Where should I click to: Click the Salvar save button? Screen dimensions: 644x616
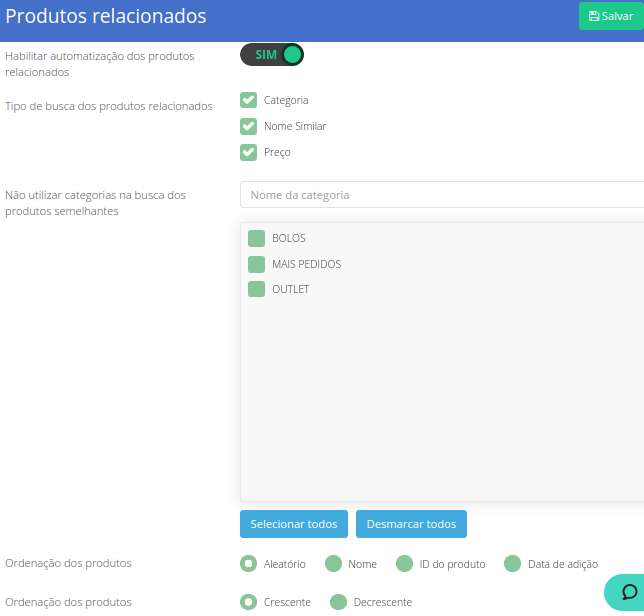click(611, 16)
